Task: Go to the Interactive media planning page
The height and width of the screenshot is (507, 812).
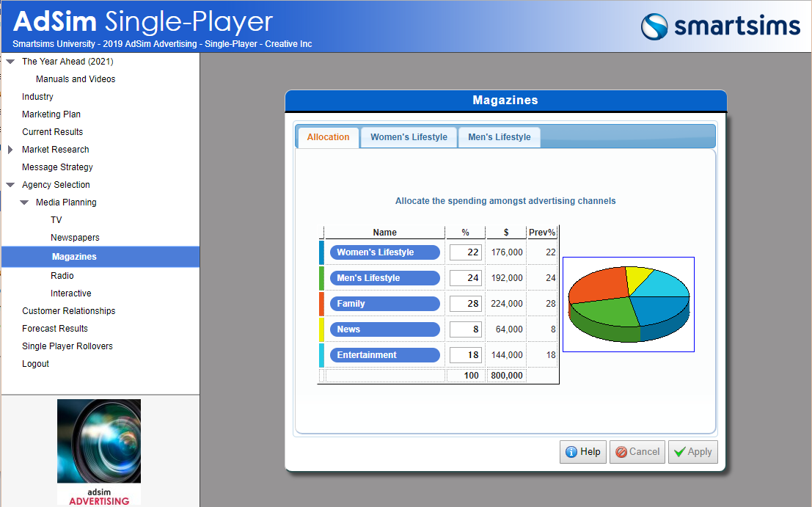Action: pos(71,293)
